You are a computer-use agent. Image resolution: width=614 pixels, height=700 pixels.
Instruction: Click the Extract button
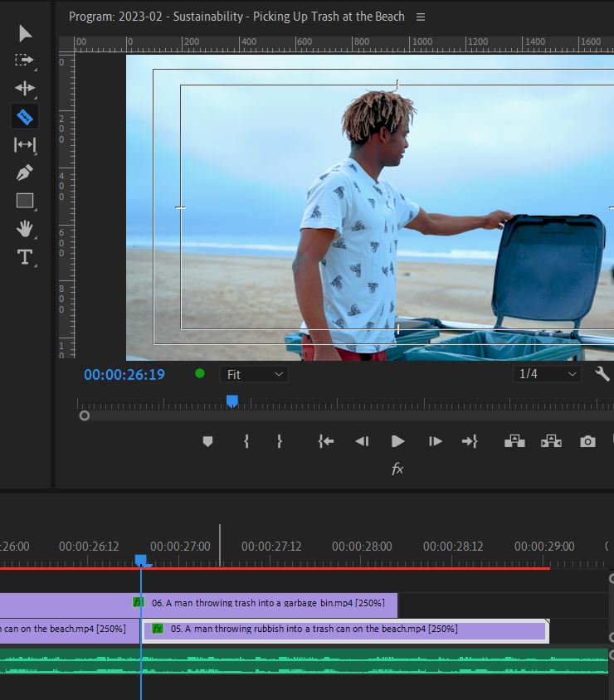(551, 441)
